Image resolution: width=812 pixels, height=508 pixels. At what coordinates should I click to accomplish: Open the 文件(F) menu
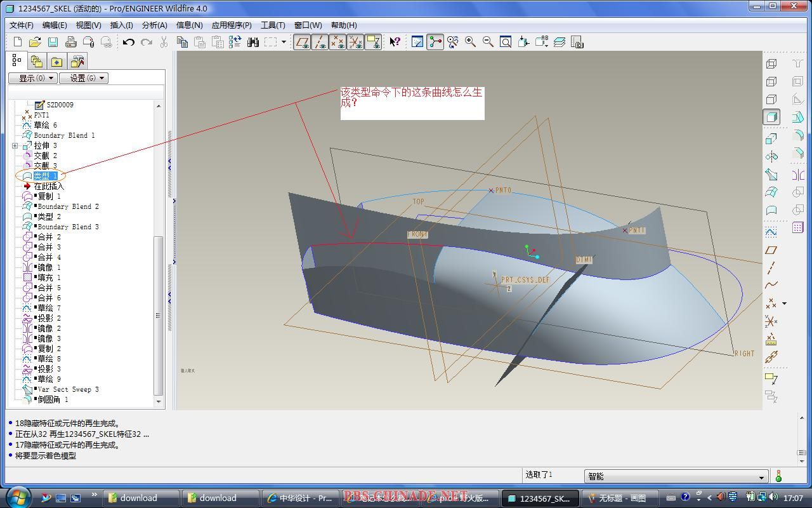21,25
